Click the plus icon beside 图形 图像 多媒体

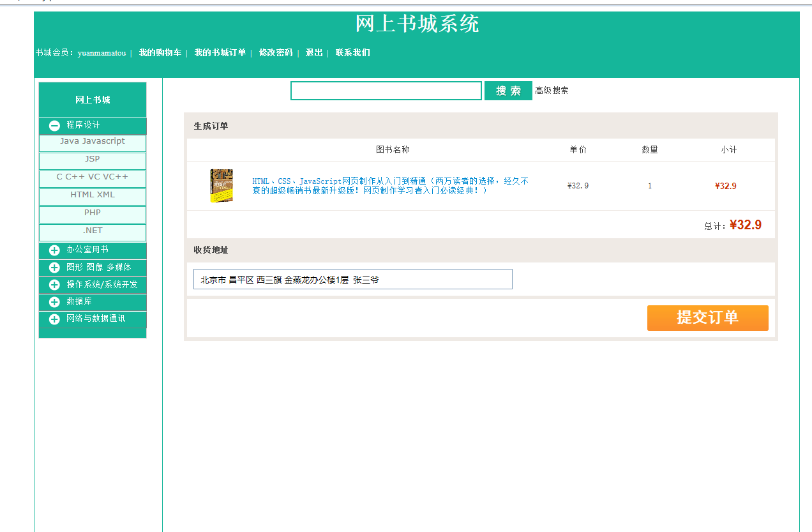coord(54,268)
